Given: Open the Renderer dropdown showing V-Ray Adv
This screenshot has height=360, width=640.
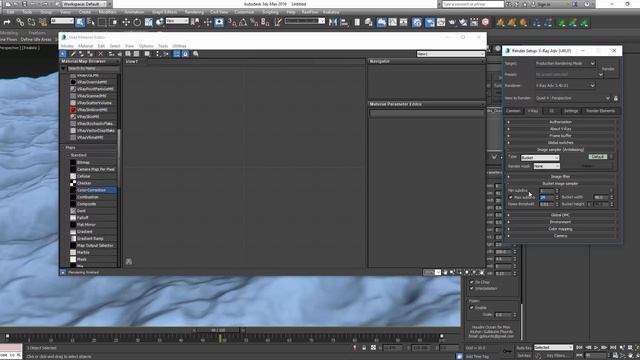Looking at the screenshot, I should (565, 86).
